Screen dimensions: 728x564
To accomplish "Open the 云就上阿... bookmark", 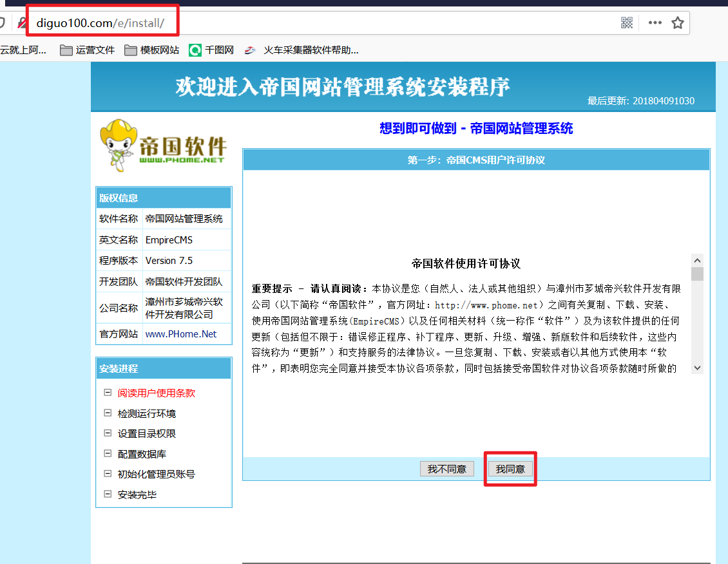I will coord(23,50).
